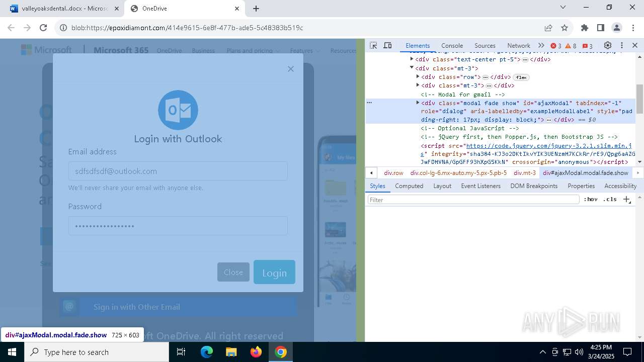
Task: Open the Sources tab
Action: (485, 45)
